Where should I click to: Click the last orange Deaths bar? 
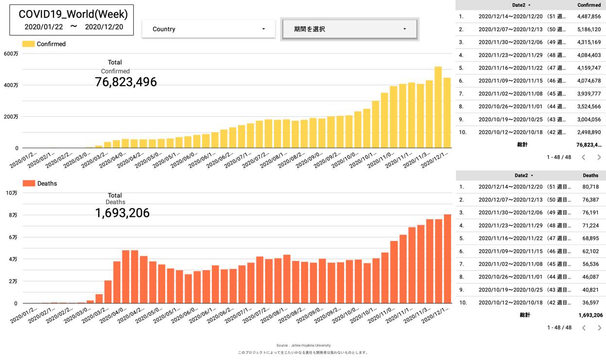(447, 259)
